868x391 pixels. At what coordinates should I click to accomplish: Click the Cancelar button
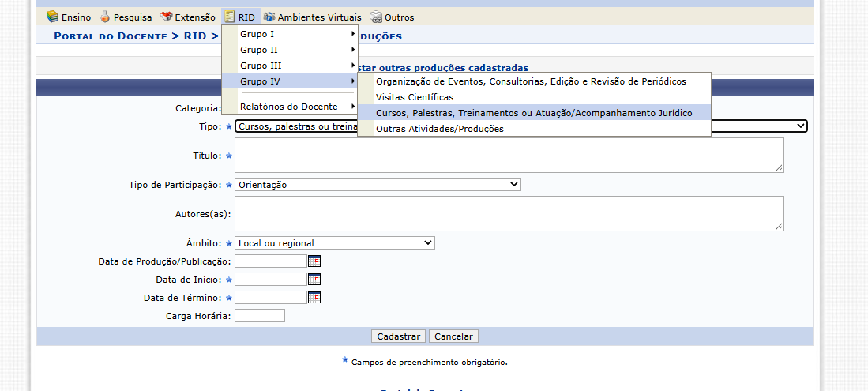[x=453, y=336]
